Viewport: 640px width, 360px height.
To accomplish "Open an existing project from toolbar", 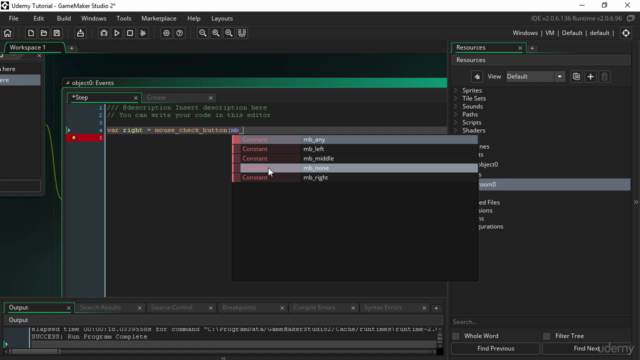I will 44,33.
